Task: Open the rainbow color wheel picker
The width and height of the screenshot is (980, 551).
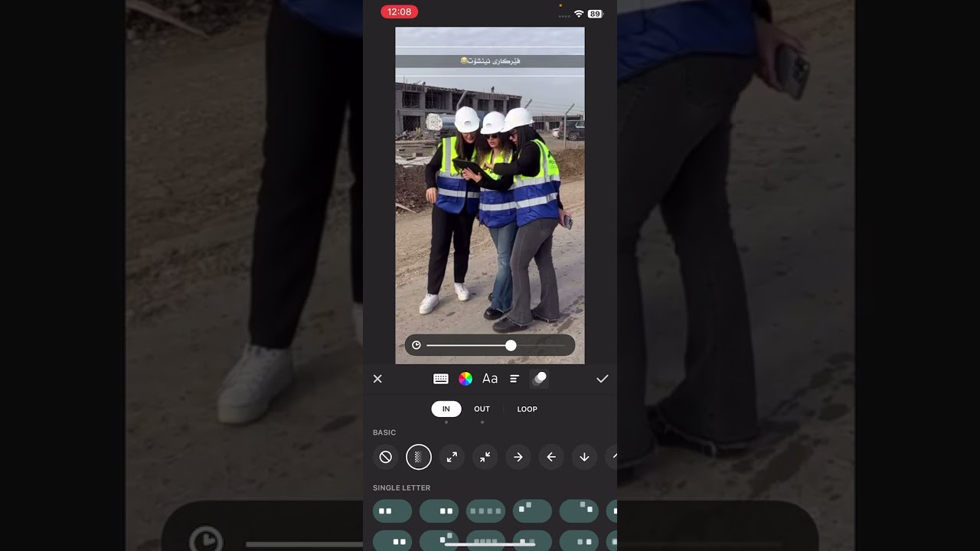Action: click(465, 379)
